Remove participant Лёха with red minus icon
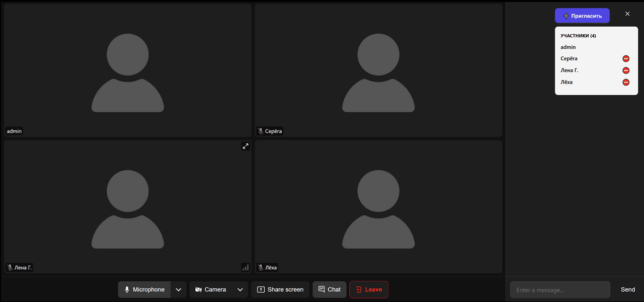The width and height of the screenshot is (644, 302). 626,82
